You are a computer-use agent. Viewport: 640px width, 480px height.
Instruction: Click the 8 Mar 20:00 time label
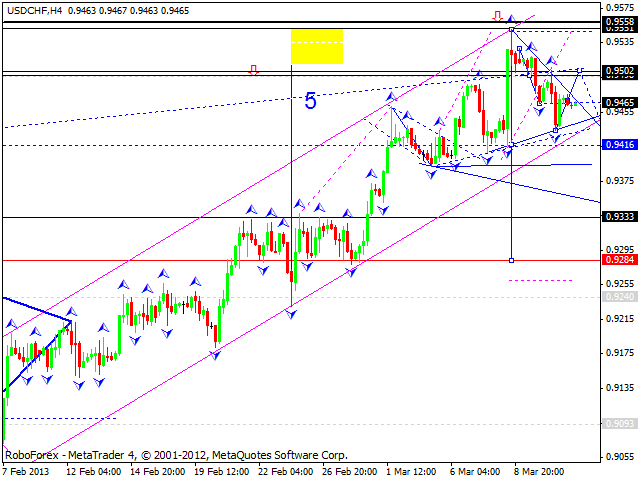coord(538,471)
